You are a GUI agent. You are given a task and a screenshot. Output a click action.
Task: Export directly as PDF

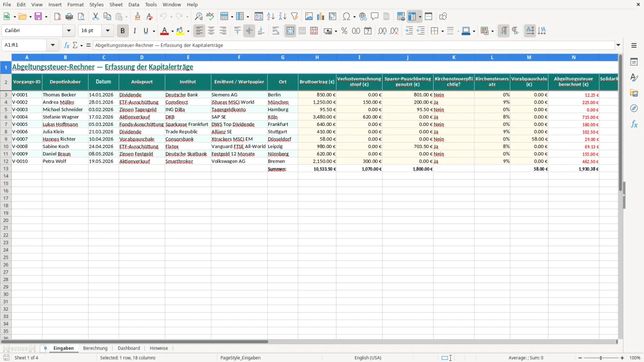point(57,17)
